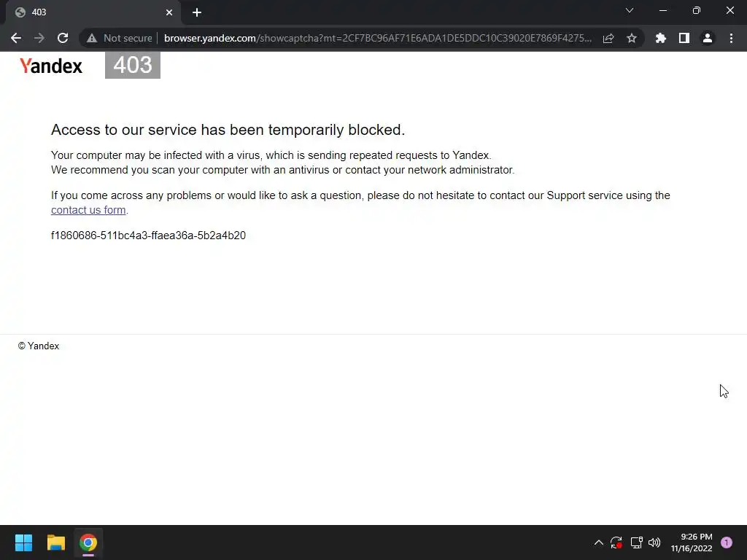Restore down the Chrome window
The image size is (747, 560).
(697, 10)
